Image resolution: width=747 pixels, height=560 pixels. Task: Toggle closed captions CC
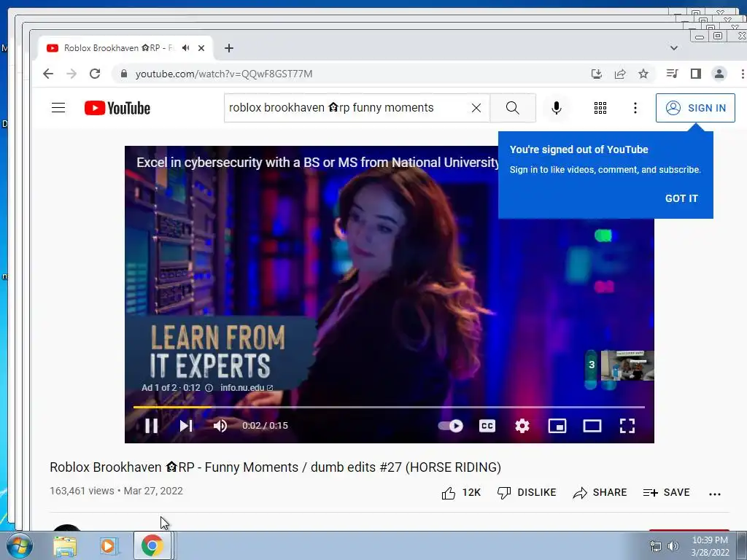point(487,426)
